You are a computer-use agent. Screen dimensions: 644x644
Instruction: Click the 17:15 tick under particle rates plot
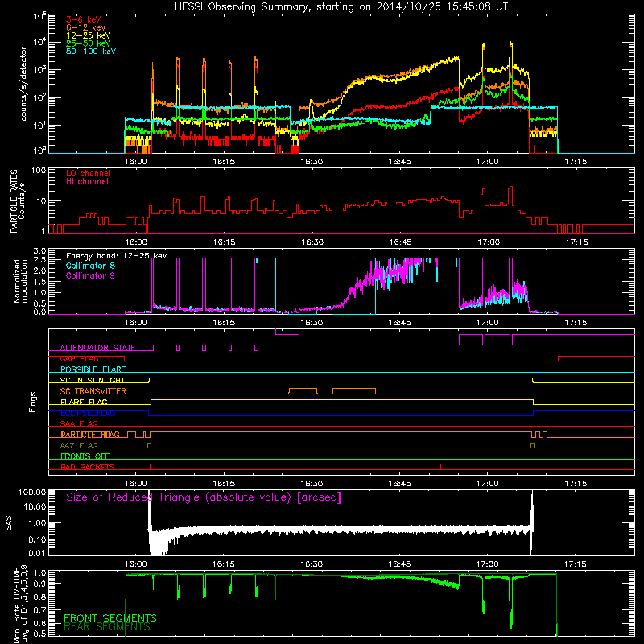576,242
